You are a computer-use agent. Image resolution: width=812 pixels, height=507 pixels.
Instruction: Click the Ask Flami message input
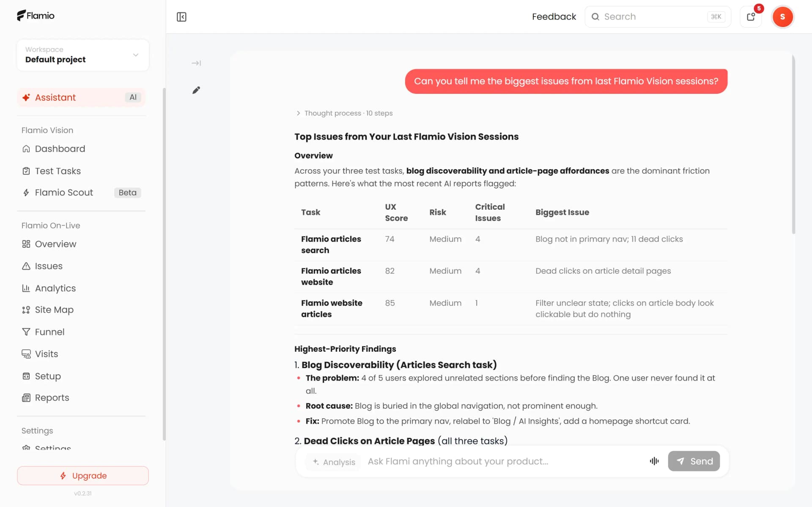(x=503, y=461)
